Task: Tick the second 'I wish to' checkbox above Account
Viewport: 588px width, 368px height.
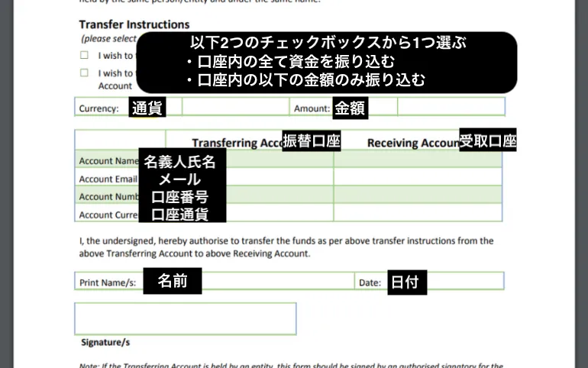Action: 84,73
